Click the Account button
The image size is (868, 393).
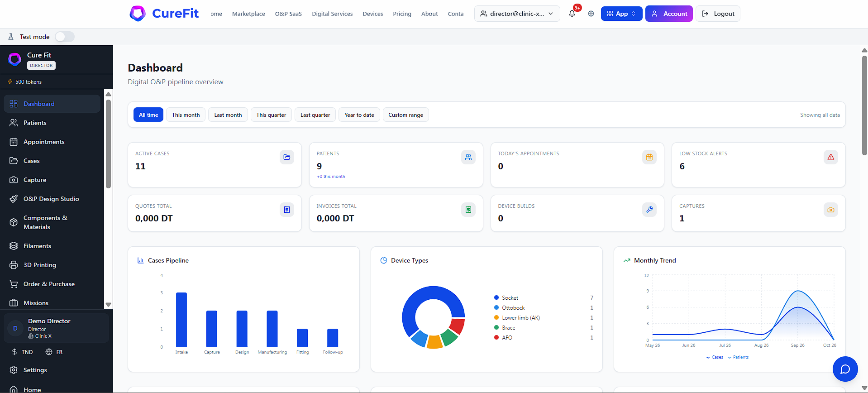click(669, 14)
